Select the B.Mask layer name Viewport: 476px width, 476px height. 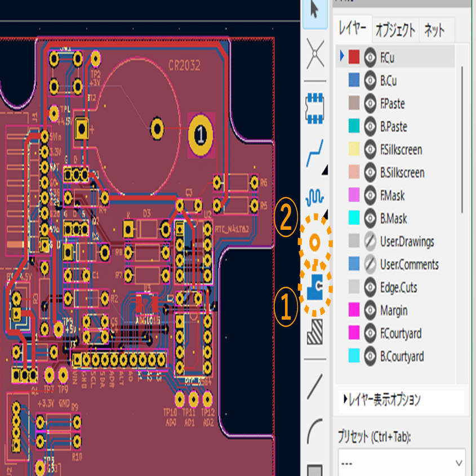393,219
